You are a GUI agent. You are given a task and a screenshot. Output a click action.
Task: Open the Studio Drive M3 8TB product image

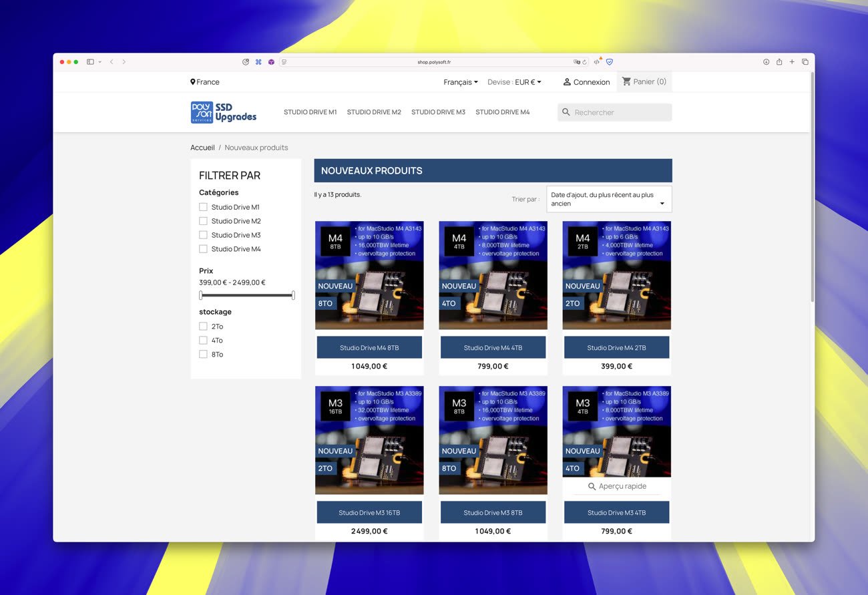coord(493,440)
